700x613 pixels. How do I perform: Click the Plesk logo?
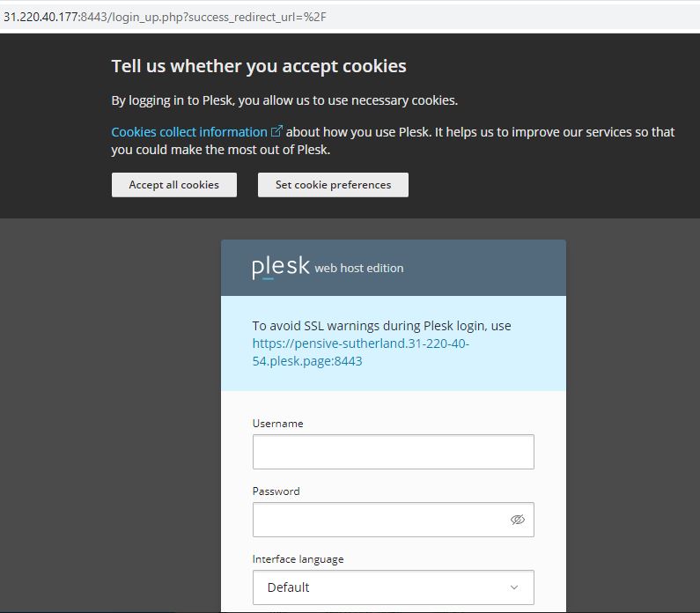click(280, 267)
